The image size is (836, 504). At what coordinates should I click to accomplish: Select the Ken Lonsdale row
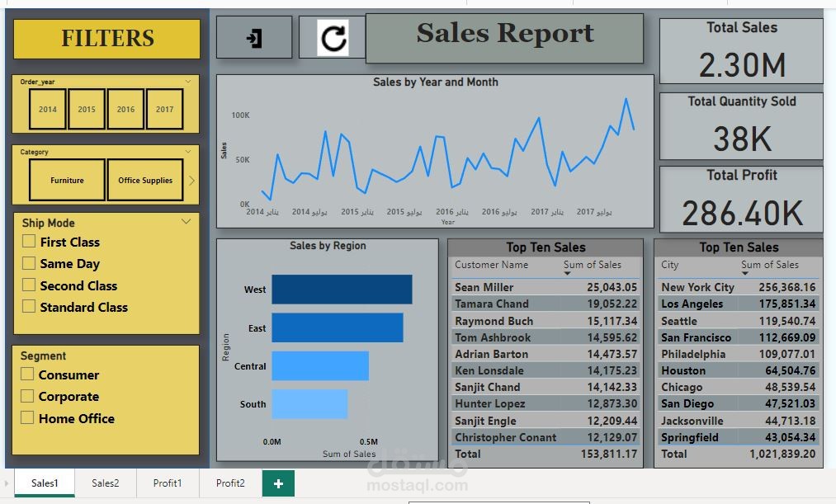point(546,370)
